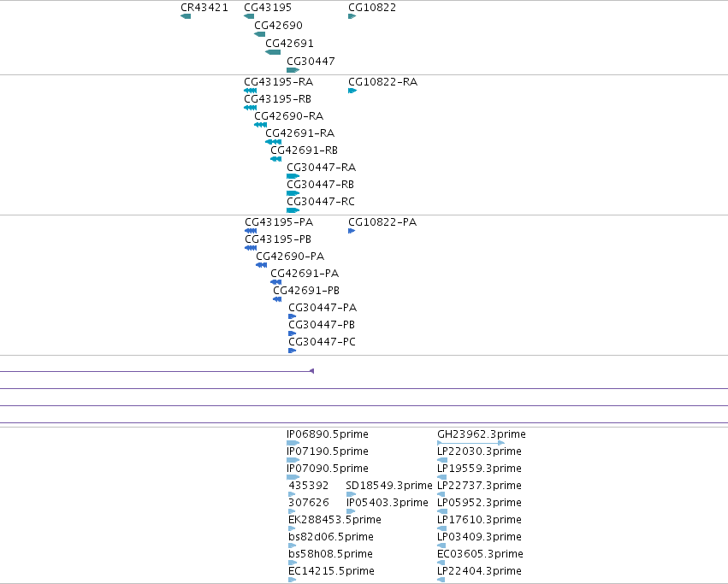Click EST IP07190.5prime
This screenshot has height=584, width=728.
pos(293,460)
